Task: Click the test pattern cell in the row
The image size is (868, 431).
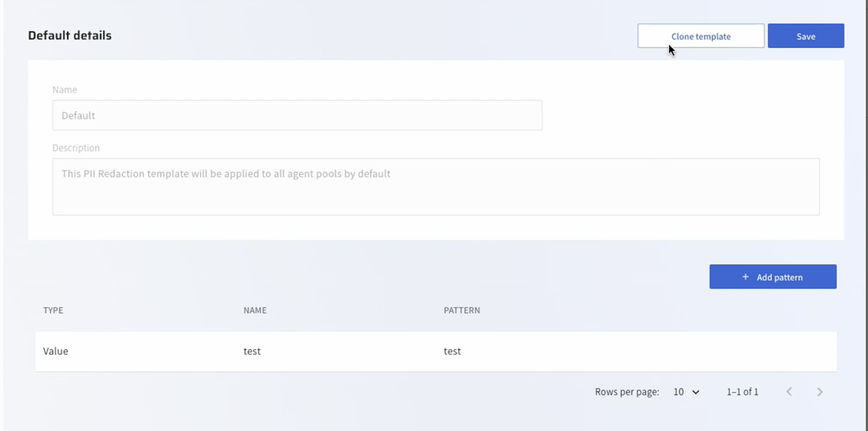Action: [x=452, y=351]
